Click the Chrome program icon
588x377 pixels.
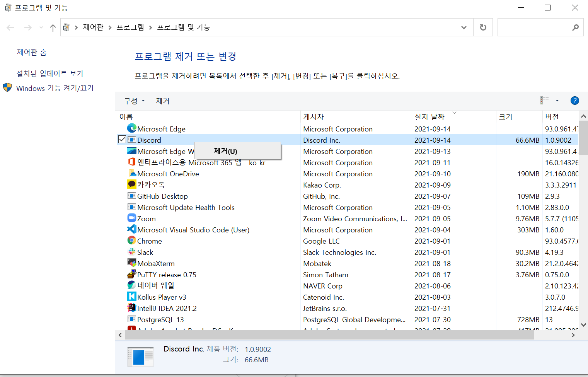(132, 241)
